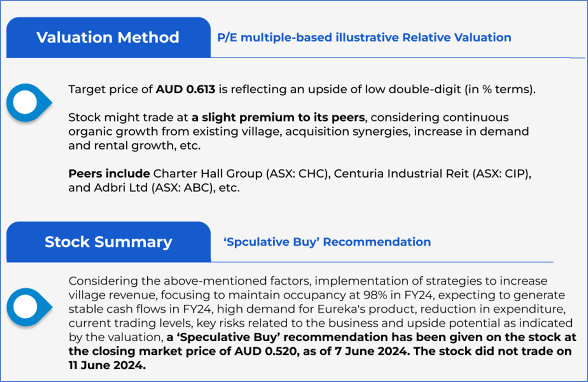Click Charter Hall Group (ASX: CHC) peer name
The width and height of the screenshot is (588, 382).
pos(241,173)
